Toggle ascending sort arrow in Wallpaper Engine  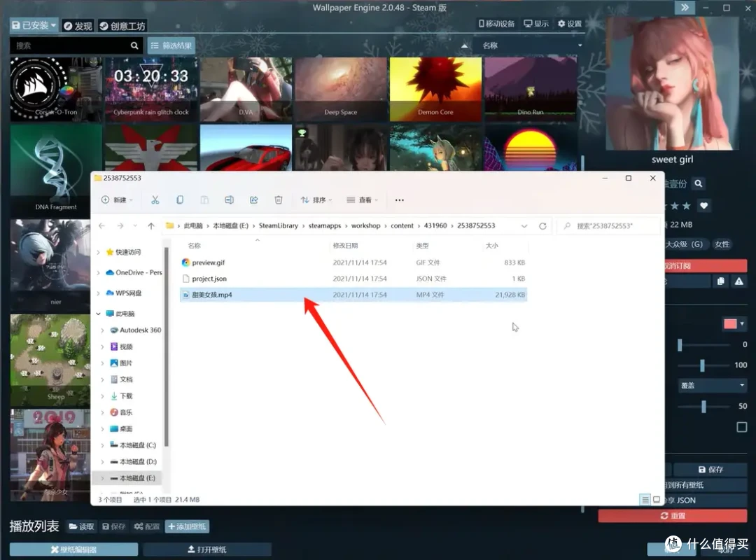(x=464, y=45)
